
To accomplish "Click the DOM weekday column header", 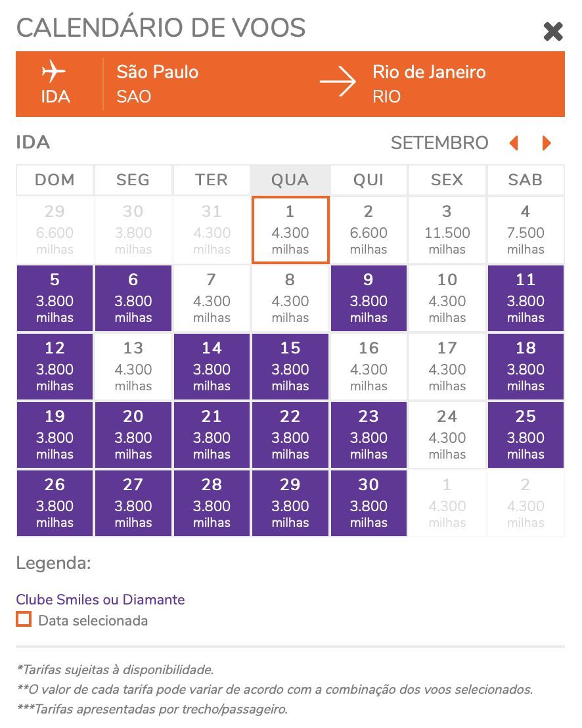I will pyautogui.click(x=55, y=179).
